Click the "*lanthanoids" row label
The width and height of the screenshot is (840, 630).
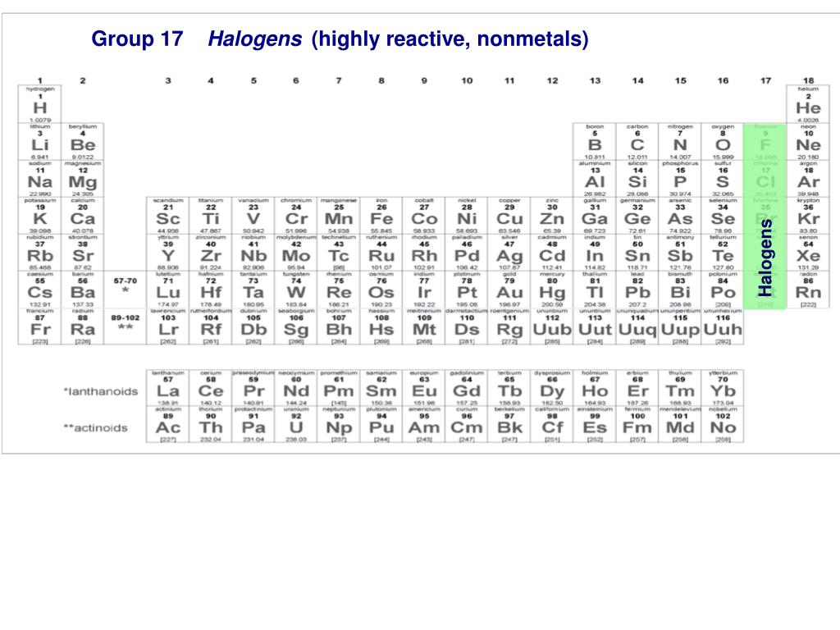(101, 391)
